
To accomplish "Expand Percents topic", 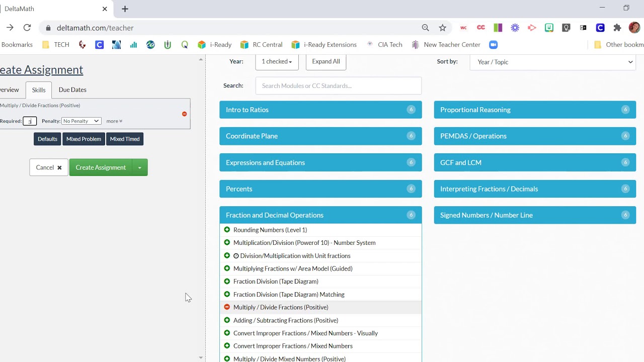I will 320,189.
